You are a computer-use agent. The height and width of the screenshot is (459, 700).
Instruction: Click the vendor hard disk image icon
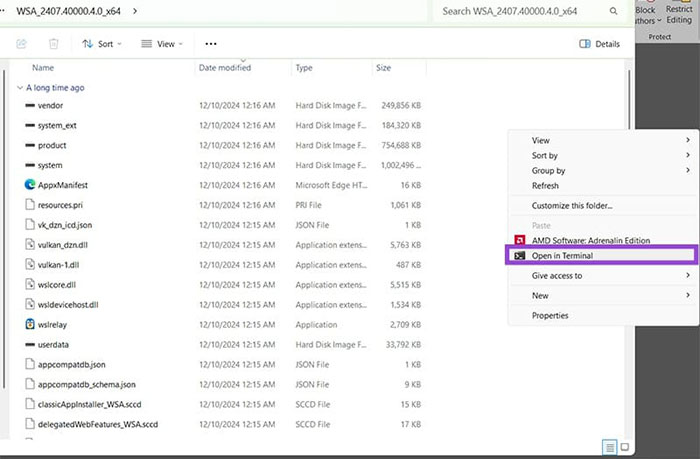(30, 105)
